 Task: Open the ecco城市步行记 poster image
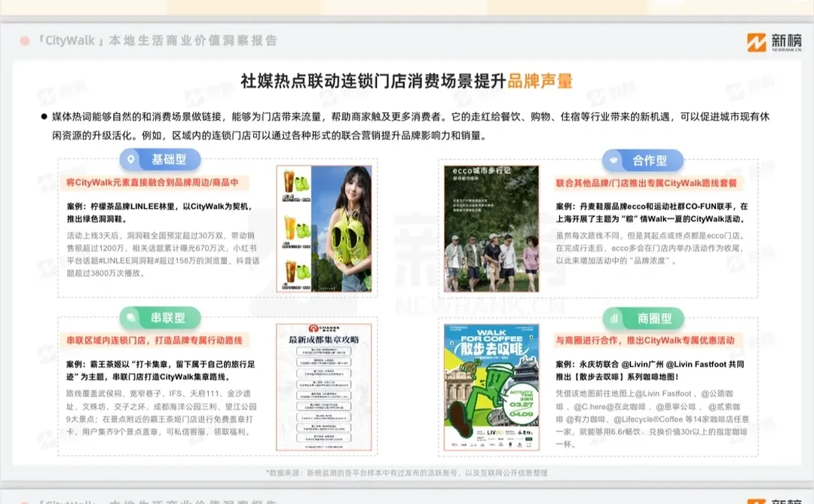pyautogui.click(x=491, y=228)
